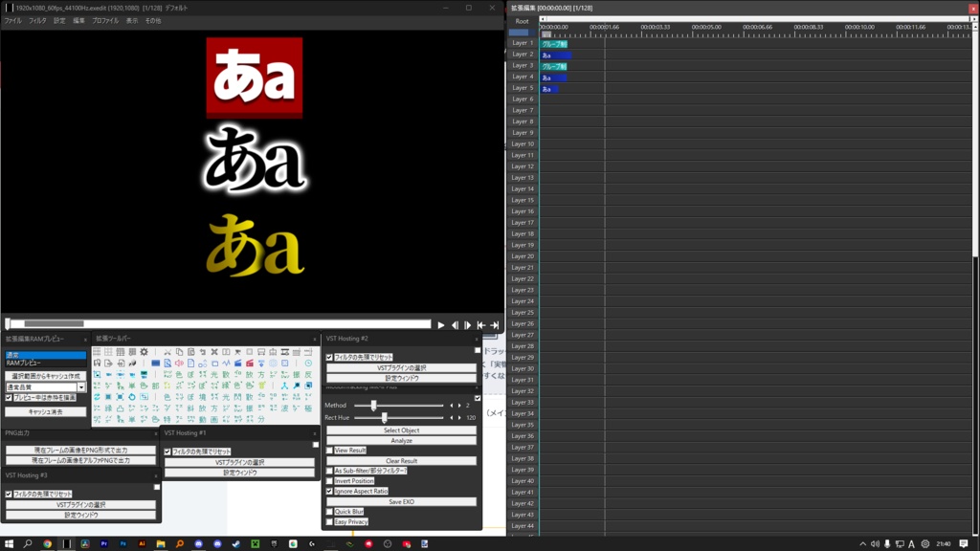Click the 動 icon in 拡張ツールバー

pyautogui.click(x=203, y=419)
